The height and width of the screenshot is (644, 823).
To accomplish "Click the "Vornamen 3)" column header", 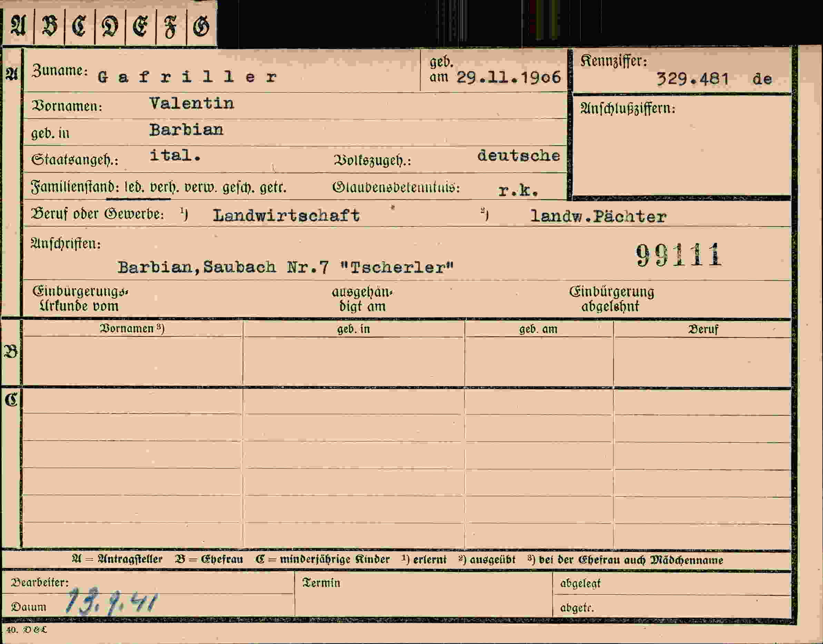I will [132, 329].
